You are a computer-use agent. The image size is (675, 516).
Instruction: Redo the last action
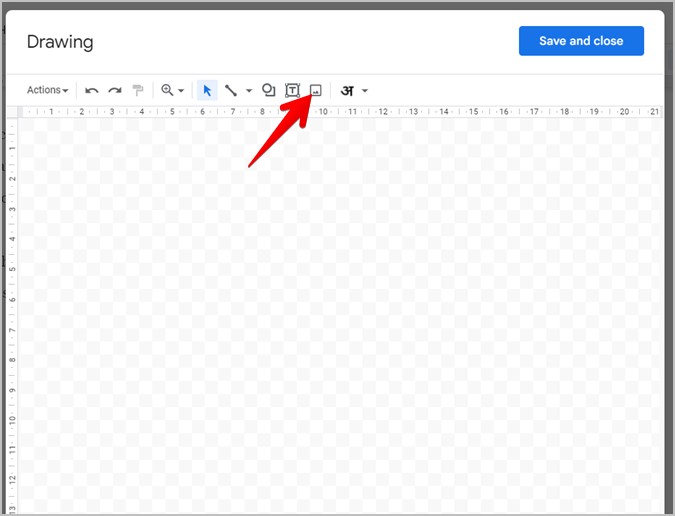[115, 90]
